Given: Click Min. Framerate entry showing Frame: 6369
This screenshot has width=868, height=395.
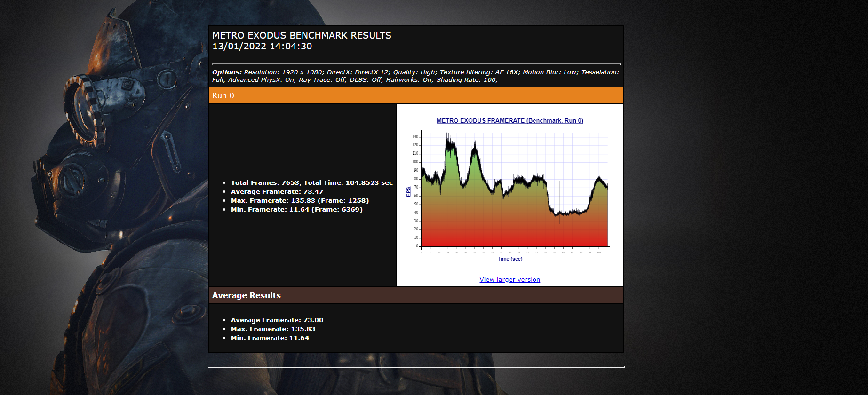Looking at the screenshot, I should tap(296, 210).
